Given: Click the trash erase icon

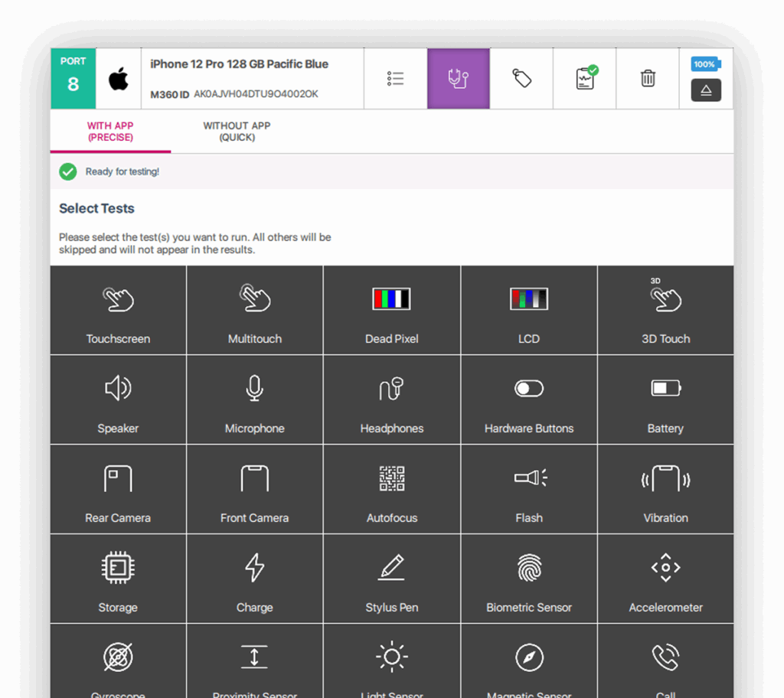Looking at the screenshot, I should [648, 79].
